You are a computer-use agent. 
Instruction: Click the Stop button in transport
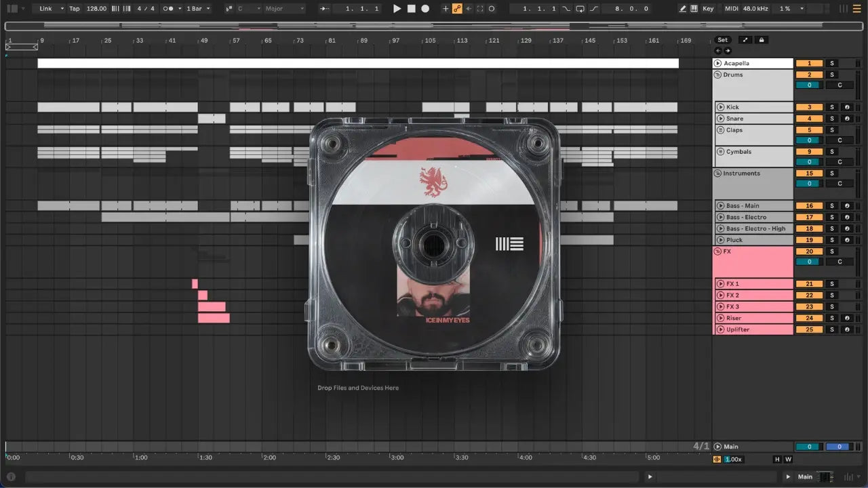[x=411, y=9]
